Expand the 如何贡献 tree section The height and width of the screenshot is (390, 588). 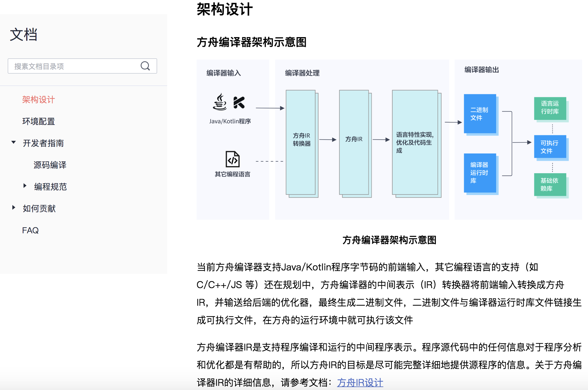14,208
